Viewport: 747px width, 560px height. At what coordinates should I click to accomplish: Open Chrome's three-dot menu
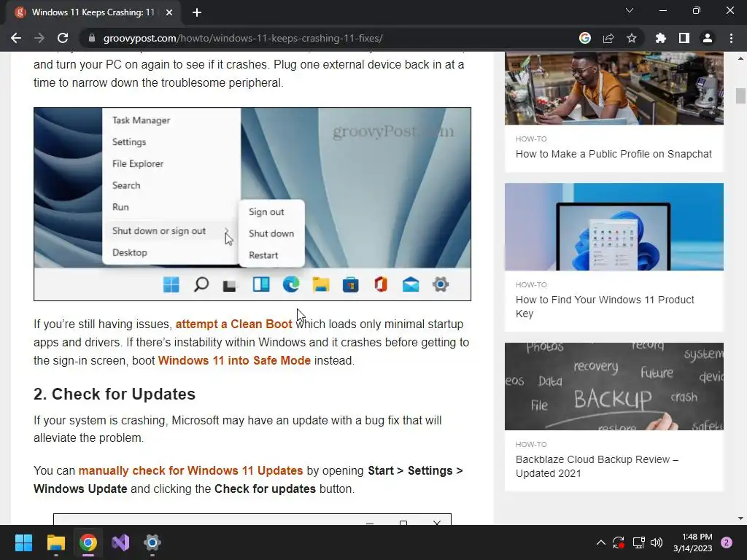point(731,38)
